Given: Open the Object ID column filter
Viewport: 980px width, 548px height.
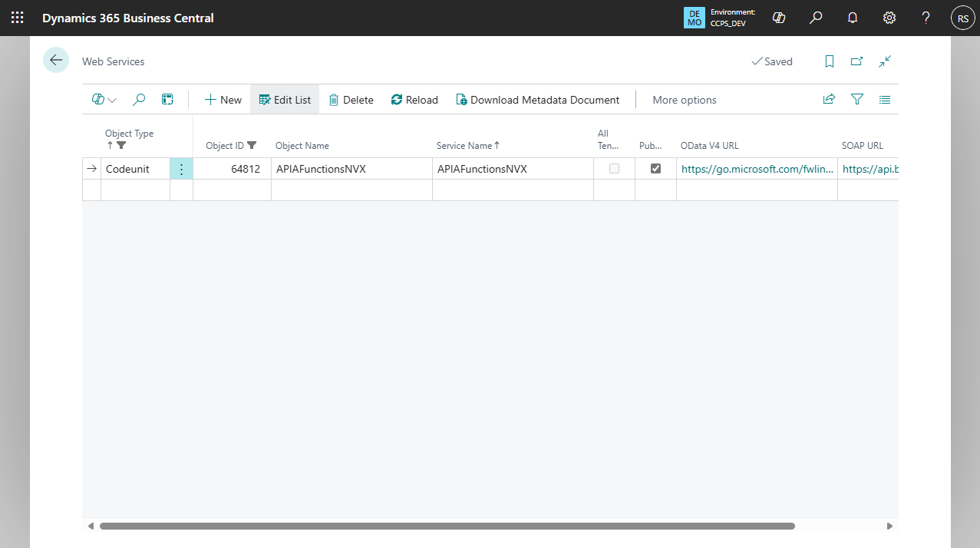Looking at the screenshot, I should [x=252, y=145].
